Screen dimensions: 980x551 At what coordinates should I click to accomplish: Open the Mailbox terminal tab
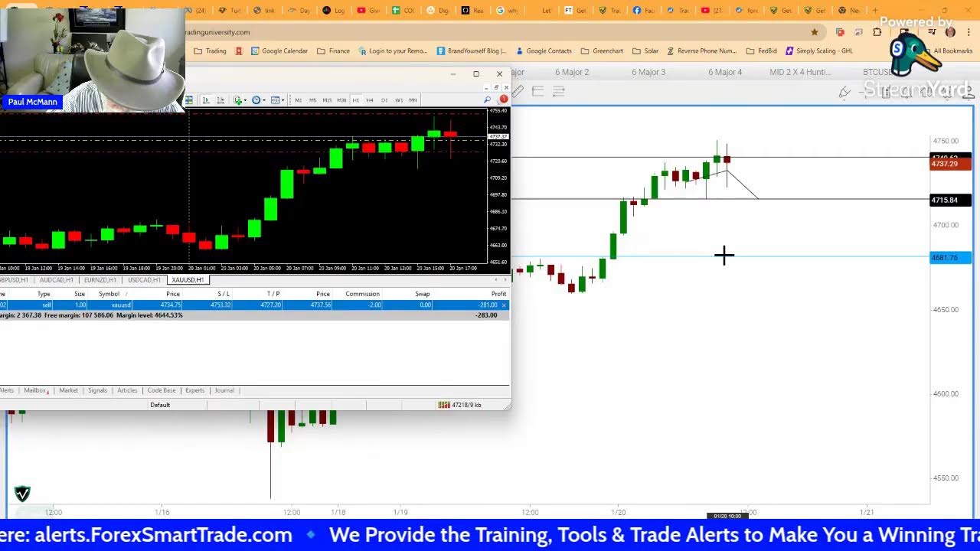(x=35, y=390)
